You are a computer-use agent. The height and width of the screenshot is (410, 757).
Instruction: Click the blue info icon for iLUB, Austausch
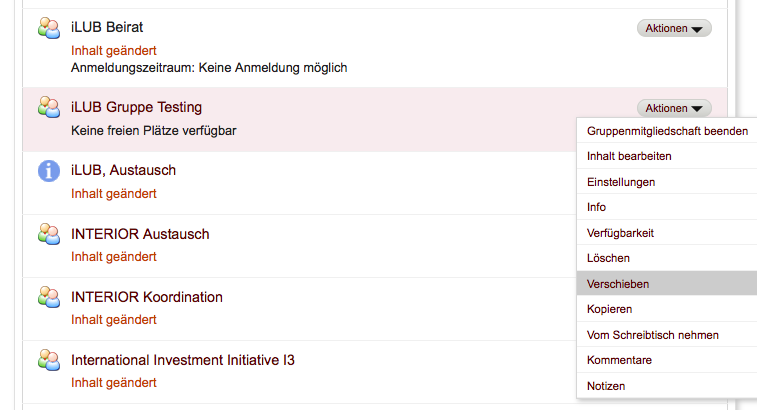click(x=49, y=171)
